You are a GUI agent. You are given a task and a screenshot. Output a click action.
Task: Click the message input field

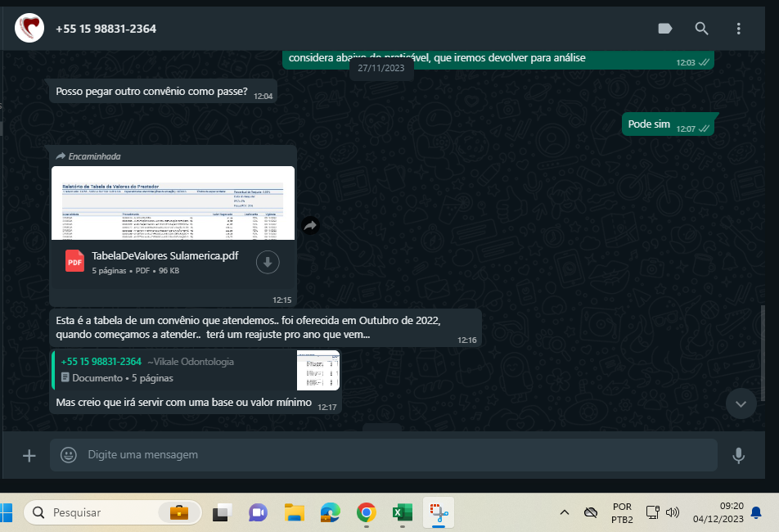(393, 454)
